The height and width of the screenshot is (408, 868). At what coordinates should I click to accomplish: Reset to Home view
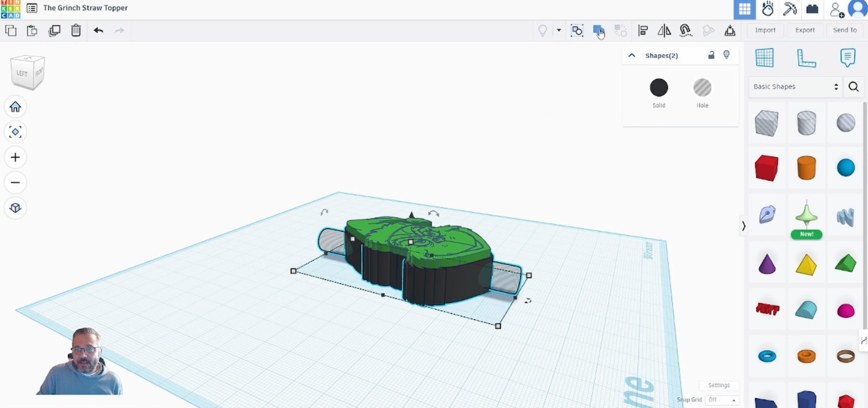(x=15, y=107)
